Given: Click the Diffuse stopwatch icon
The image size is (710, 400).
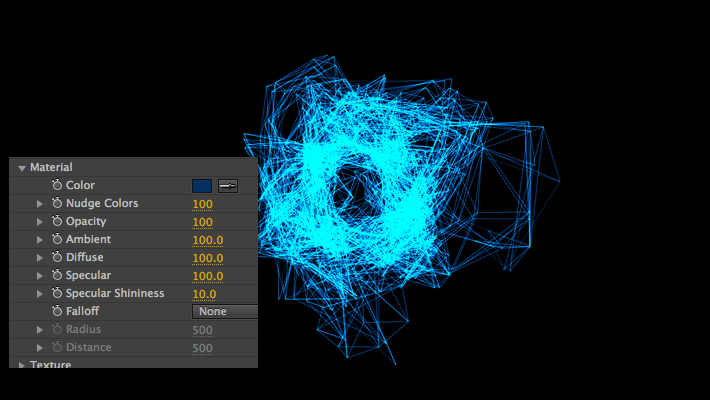Looking at the screenshot, I should click(57, 258).
